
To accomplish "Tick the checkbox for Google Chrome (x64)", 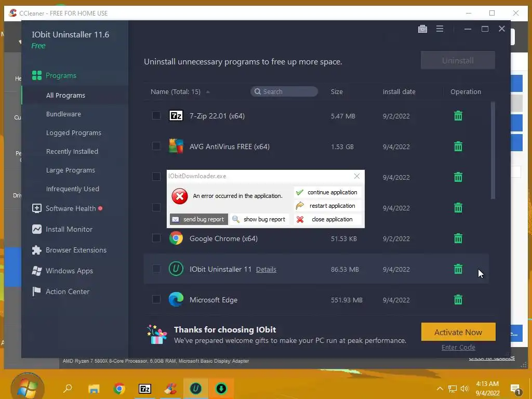I will click(x=156, y=238).
